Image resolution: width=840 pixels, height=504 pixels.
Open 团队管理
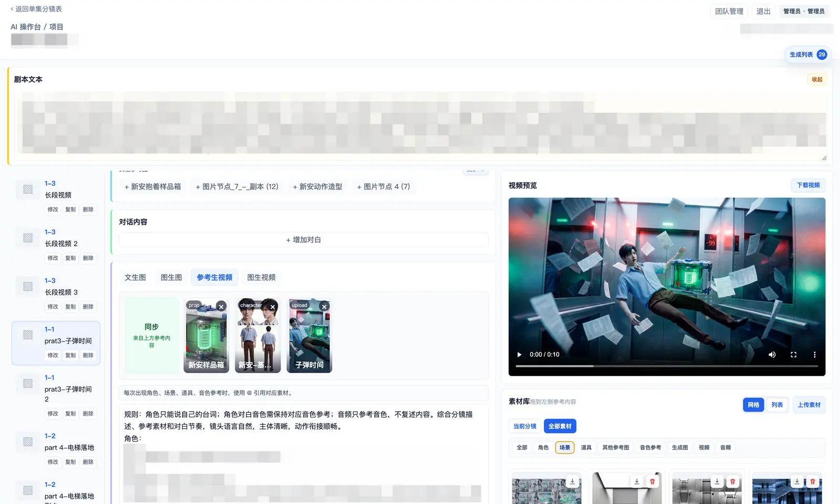point(729,11)
